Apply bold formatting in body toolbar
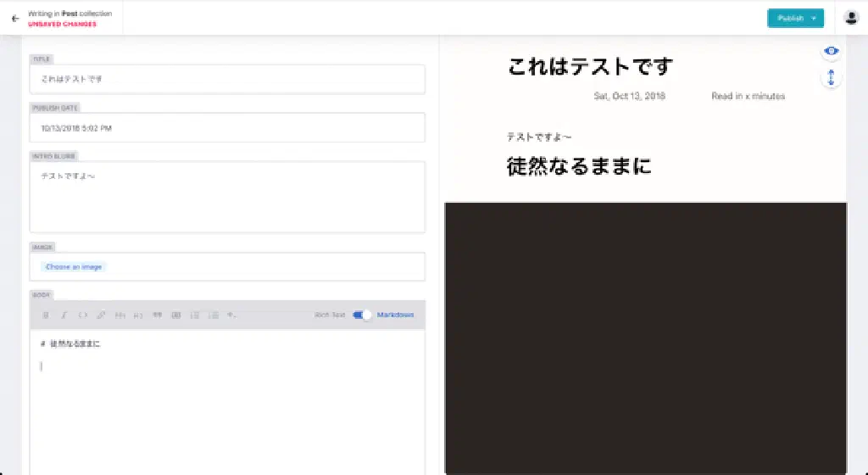Screen dimensions: 868x475 46,316
